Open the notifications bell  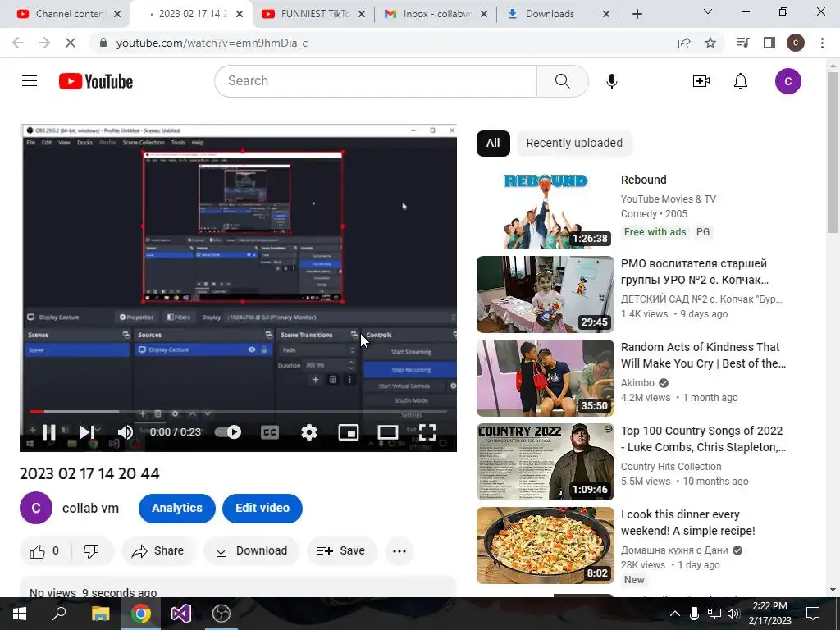pyautogui.click(x=741, y=81)
